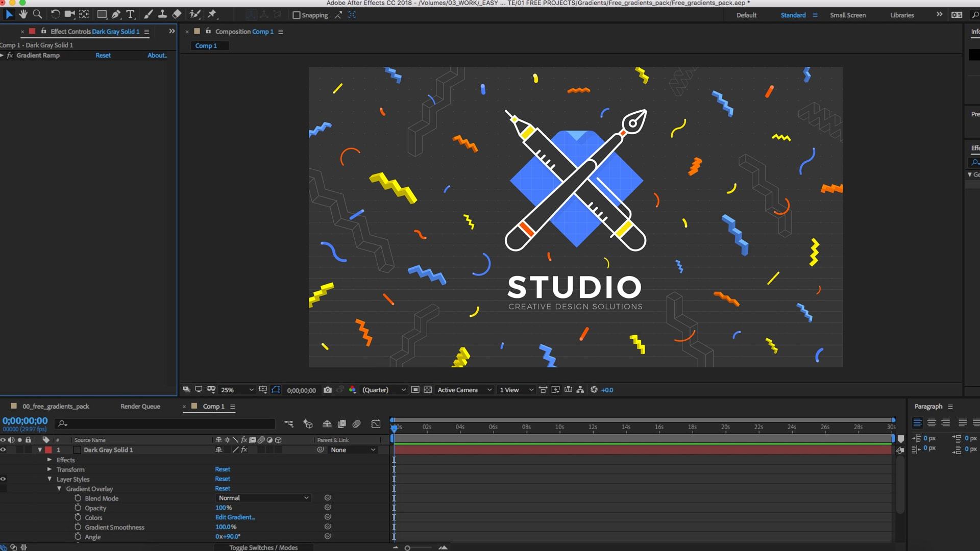Switch to the Render Queue tab
The image size is (980, 551).
coord(140,407)
